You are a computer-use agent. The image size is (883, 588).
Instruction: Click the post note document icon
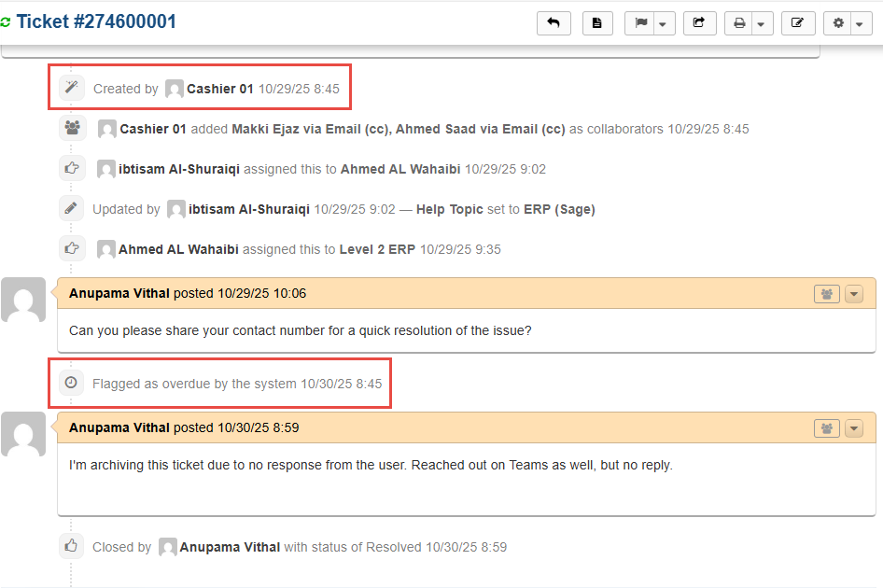click(597, 23)
